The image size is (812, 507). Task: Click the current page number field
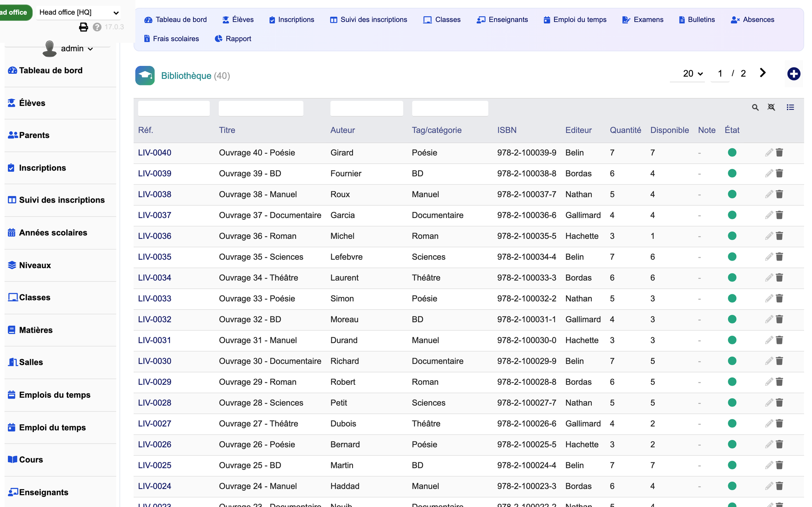[720, 74]
